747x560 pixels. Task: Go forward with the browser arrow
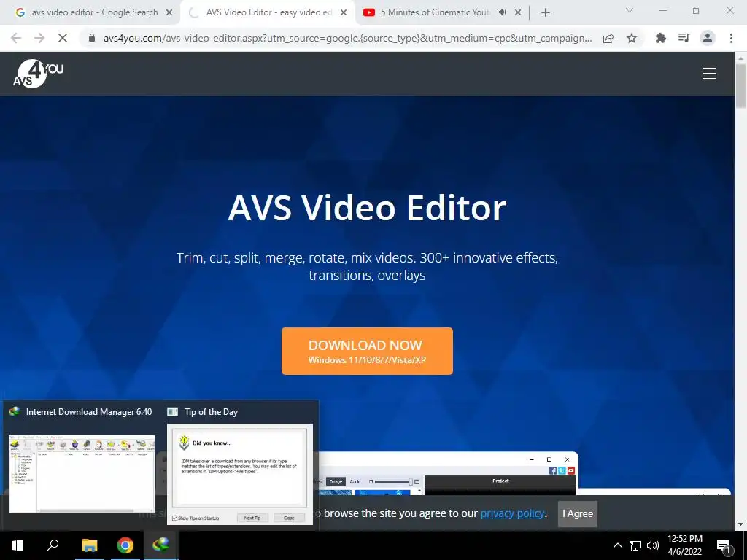click(39, 38)
